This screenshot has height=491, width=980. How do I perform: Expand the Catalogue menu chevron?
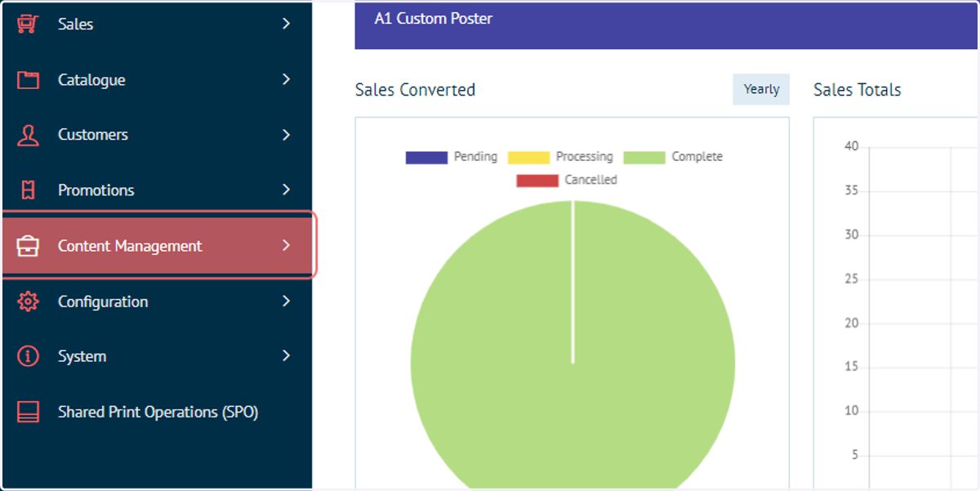(286, 79)
